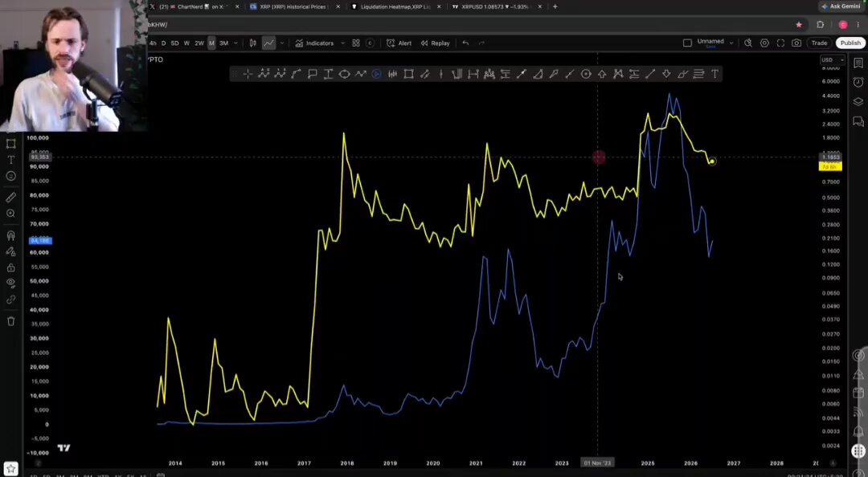The image size is (868, 477).
Task: Bookmark this page with the star icon
Action: [798, 25]
